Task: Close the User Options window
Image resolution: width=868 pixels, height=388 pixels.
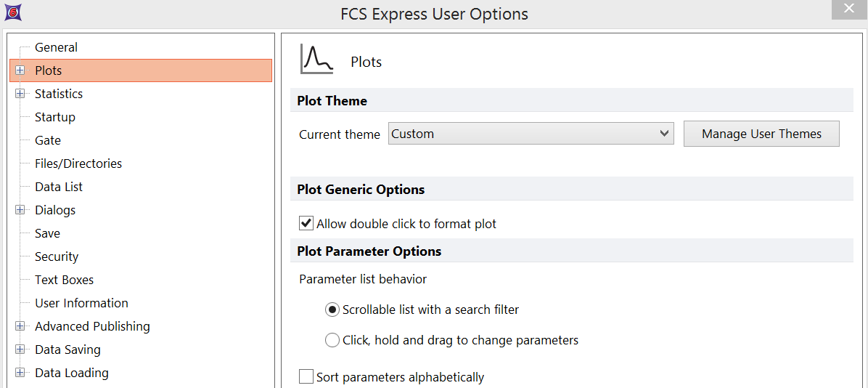Action: tap(850, 9)
